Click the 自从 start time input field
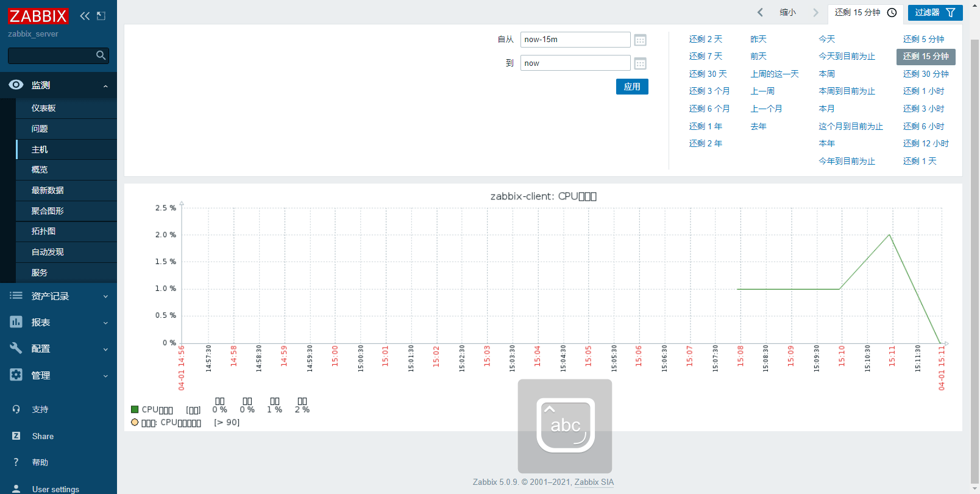980x494 pixels. (575, 40)
